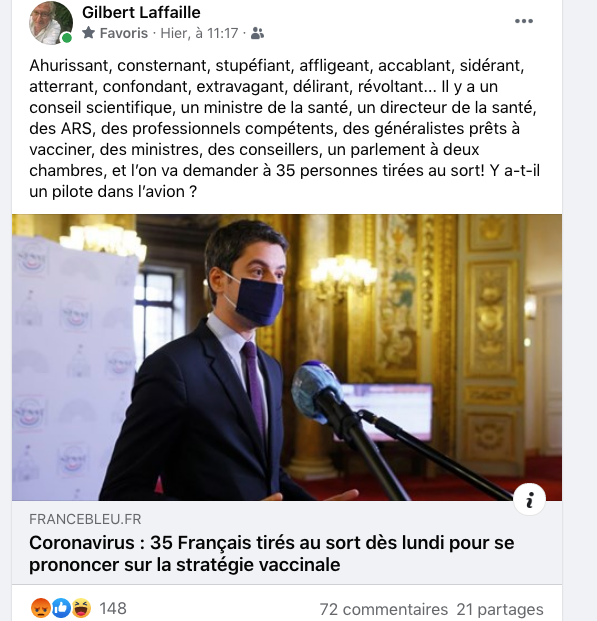Click the green online status dot
Image resolution: width=597 pixels, height=621 pixels.
67,38
